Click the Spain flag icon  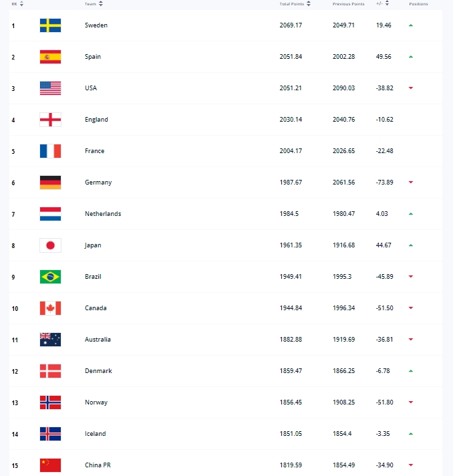click(50, 57)
